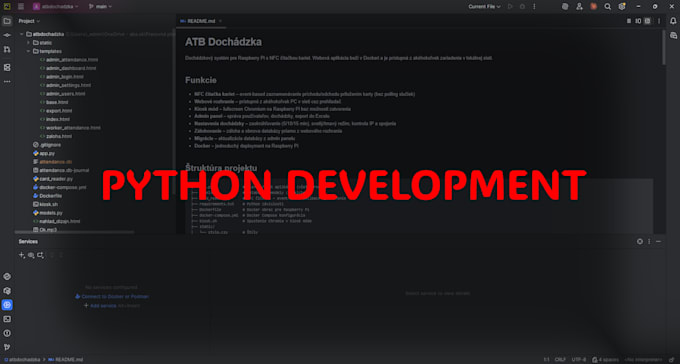Viewport: 680px width, 364px height.
Task: Open the atbdochadzka project dropdown
Action: point(56,7)
